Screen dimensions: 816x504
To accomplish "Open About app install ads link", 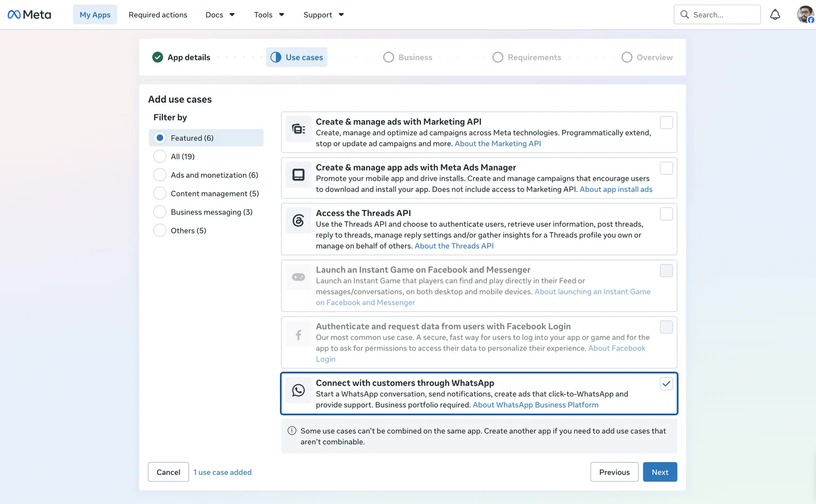I will click(616, 189).
